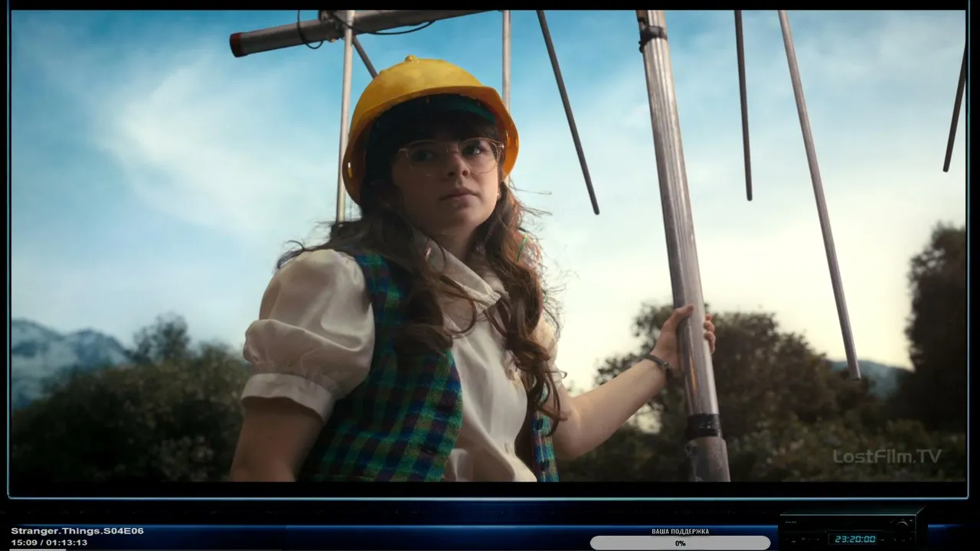This screenshot has width=980, height=551.
Task: Click the 23:20:00 clock display
Action: click(x=855, y=539)
